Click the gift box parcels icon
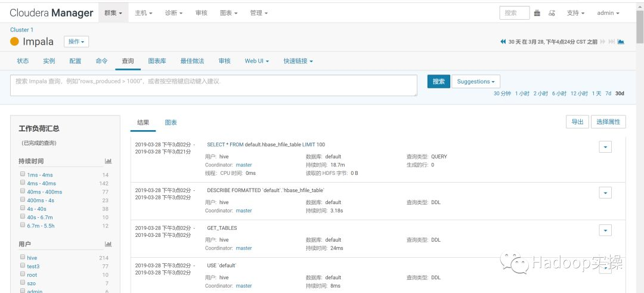The image size is (644, 293). coord(537,13)
